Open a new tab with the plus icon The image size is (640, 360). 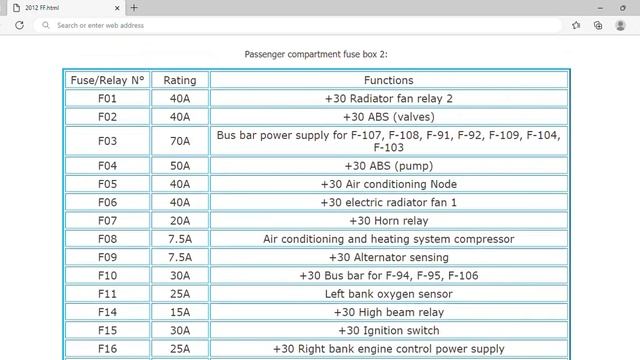[134, 7]
